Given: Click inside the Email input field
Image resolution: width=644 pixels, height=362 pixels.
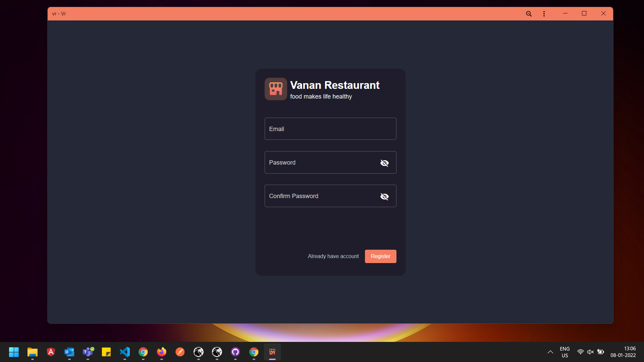Looking at the screenshot, I should (330, 129).
